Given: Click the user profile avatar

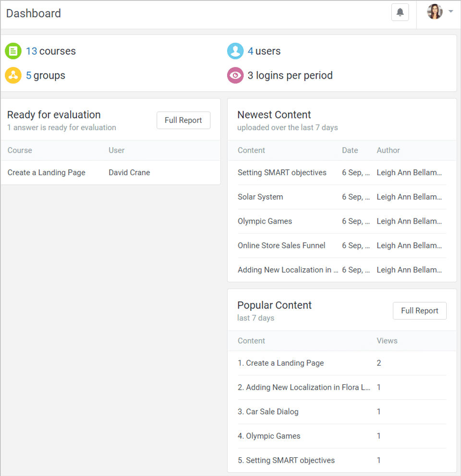Looking at the screenshot, I should click(x=435, y=12).
